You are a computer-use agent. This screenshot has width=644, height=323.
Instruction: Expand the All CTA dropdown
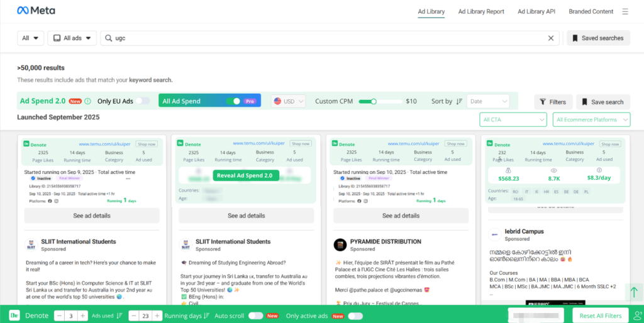point(513,119)
